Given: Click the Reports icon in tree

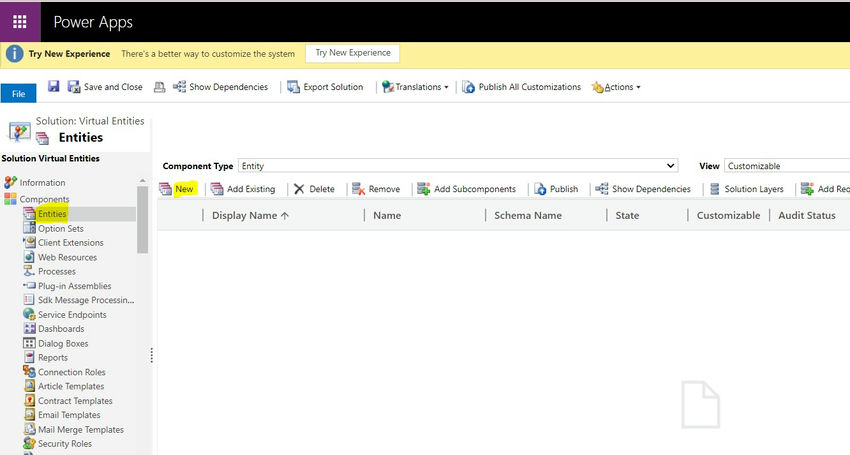Looking at the screenshot, I should 29,357.
